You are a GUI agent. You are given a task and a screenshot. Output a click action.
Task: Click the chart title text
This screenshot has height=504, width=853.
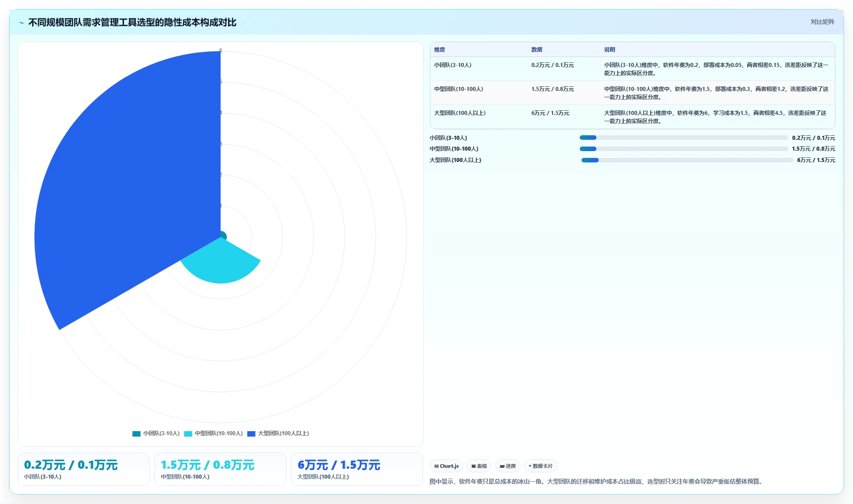click(x=132, y=23)
